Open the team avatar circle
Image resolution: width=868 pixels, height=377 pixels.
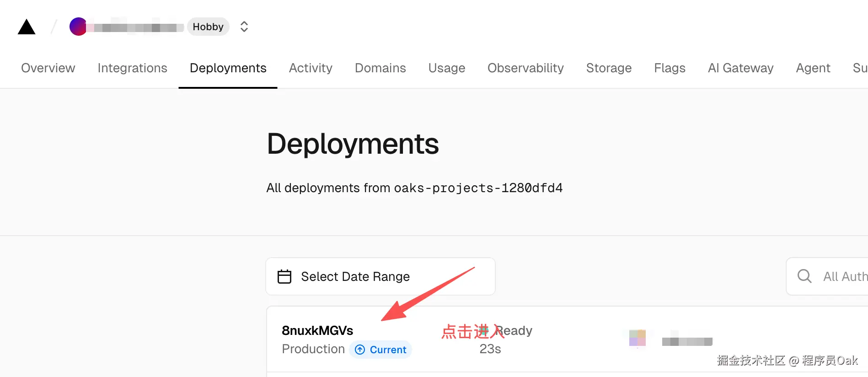point(78,27)
